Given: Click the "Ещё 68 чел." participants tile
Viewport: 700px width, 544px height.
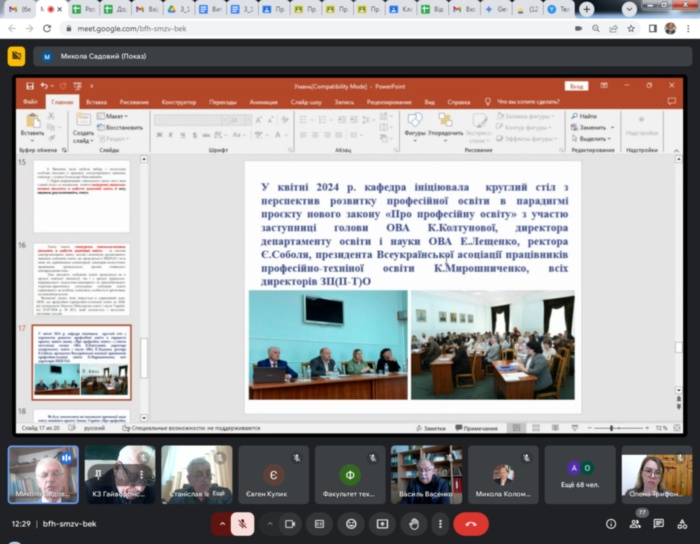Looking at the screenshot, I should (x=580, y=474).
